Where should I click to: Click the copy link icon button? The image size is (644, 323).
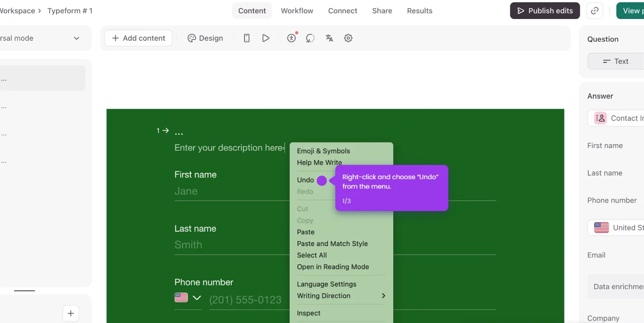(x=595, y=11)
